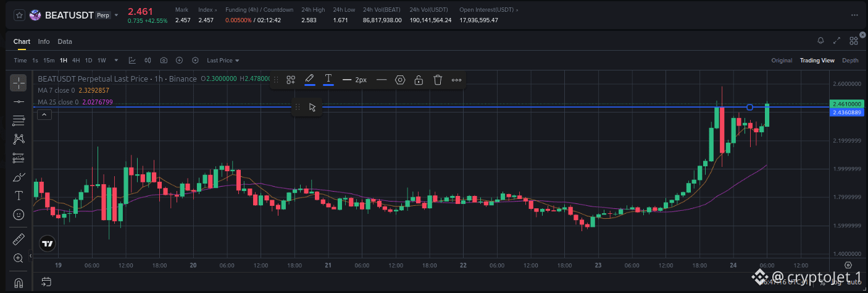Open more options in floating toolbar
The width and height of the screenshot is (868, 293).
pyautogui.click(x=456, y=80)
